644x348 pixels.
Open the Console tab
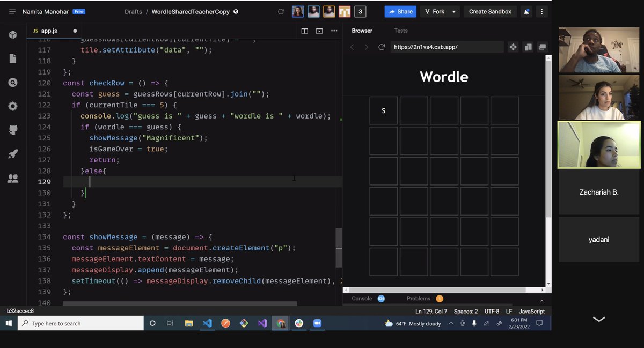[362, 298]
